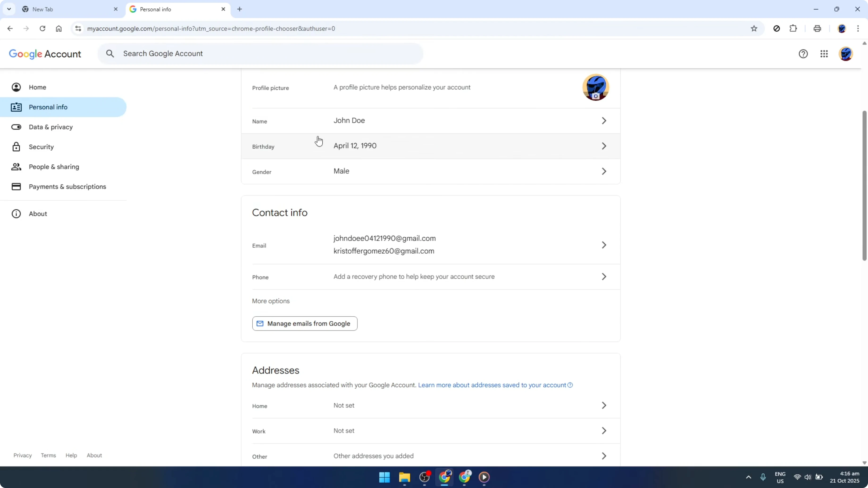The width and height of the screenshot is (868, 488).
Task: Expand the Work address chevron
Action: tap(604, 431)
